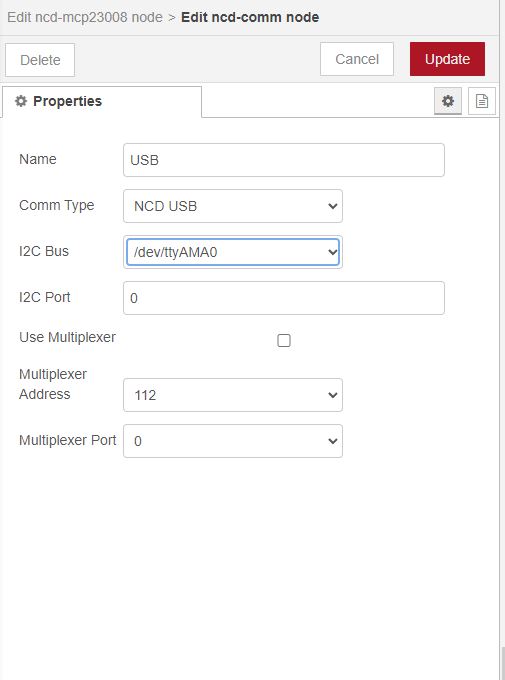Go back to Edit ncd-mcp23008 node breadcrumb
Screen dimensions: 505x680
click(85, 17)
